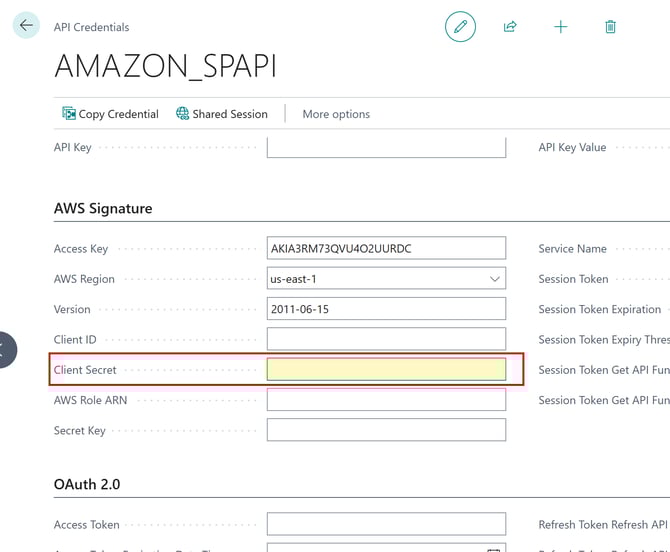Click the API Credentials breadcrumb text

pyautogui.click(x=91, y=27)
